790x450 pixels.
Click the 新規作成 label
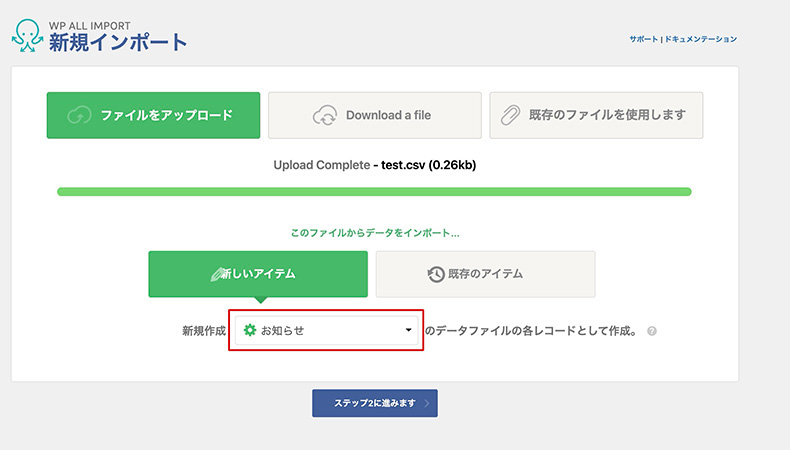(204, 331)
